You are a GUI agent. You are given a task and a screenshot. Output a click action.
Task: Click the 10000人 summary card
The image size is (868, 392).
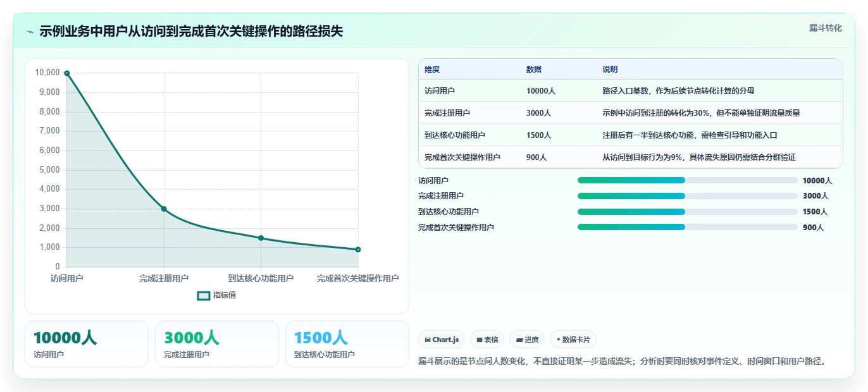[x=87, y=344]
